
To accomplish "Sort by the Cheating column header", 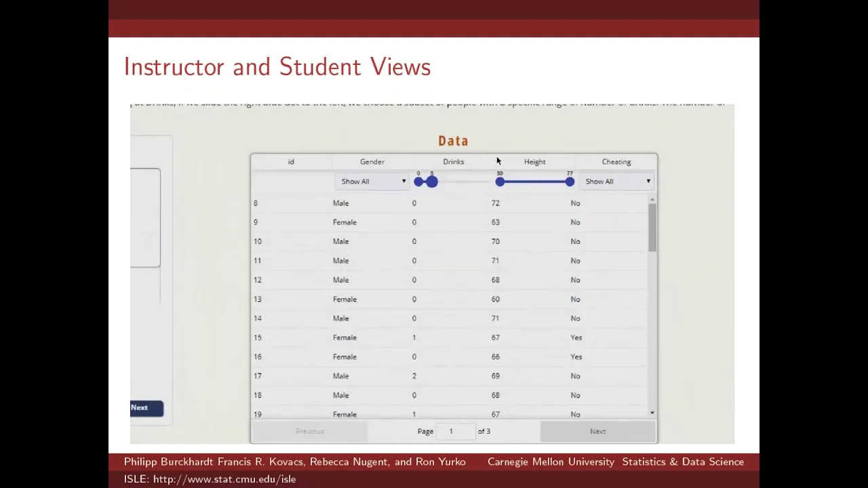I will tap(616, 162).
